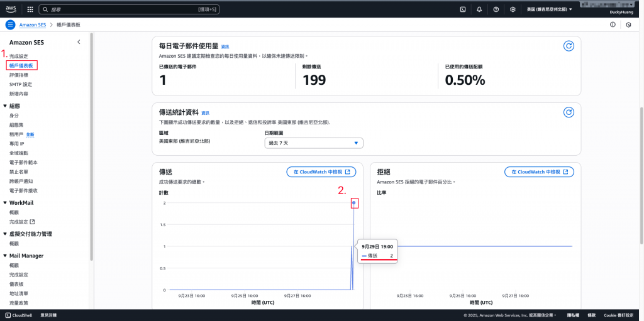View 拒絕 chart in CloudWatch
The width and height of the screenshot is (644, 321).
[539, 172]
